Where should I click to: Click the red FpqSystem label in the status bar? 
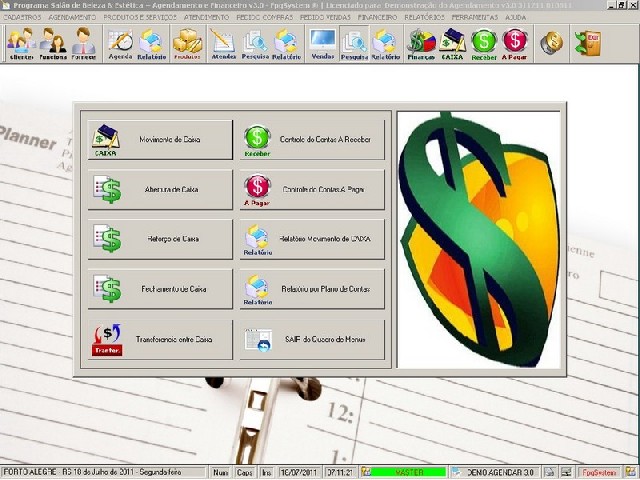point(599,472)
